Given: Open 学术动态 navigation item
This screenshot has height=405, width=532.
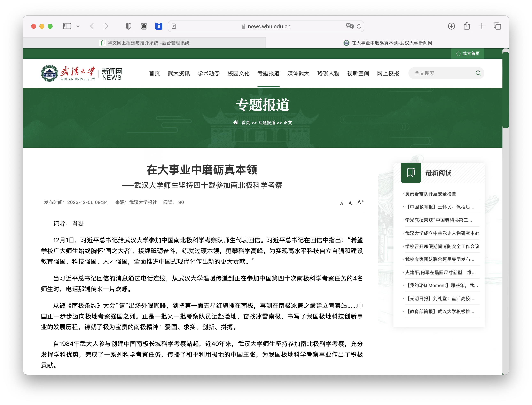Looking at the screenshot, I should click(209, 73).
